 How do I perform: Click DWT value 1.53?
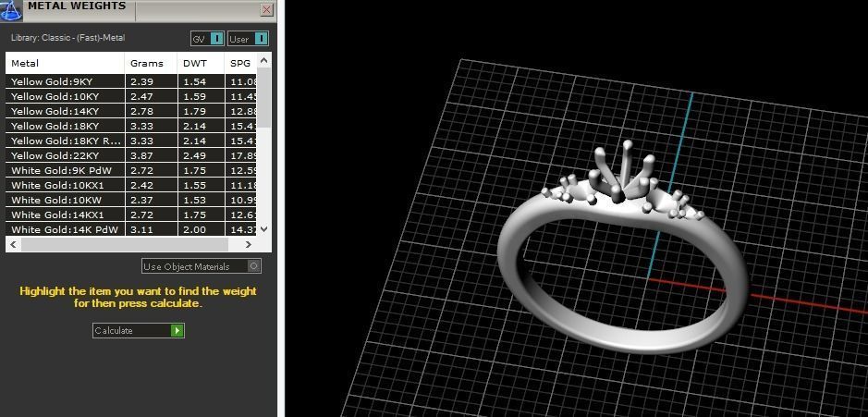194,200
